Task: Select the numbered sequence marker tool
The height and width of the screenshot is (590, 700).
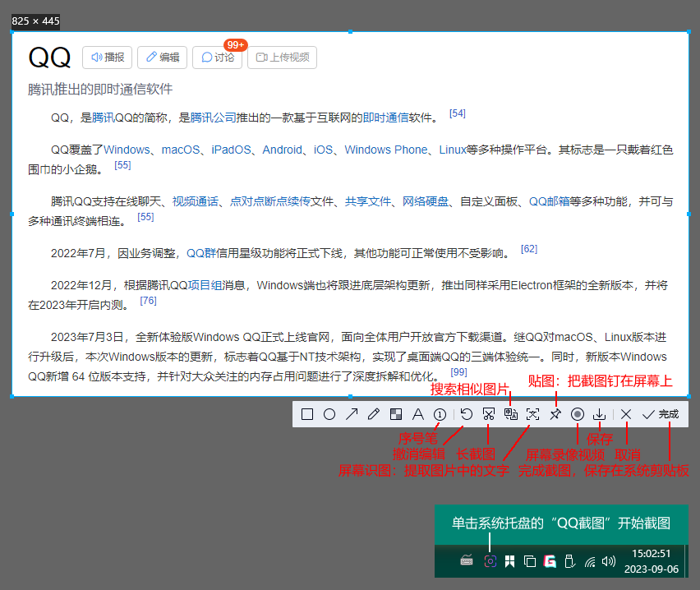Action: (x=440, y=414)
